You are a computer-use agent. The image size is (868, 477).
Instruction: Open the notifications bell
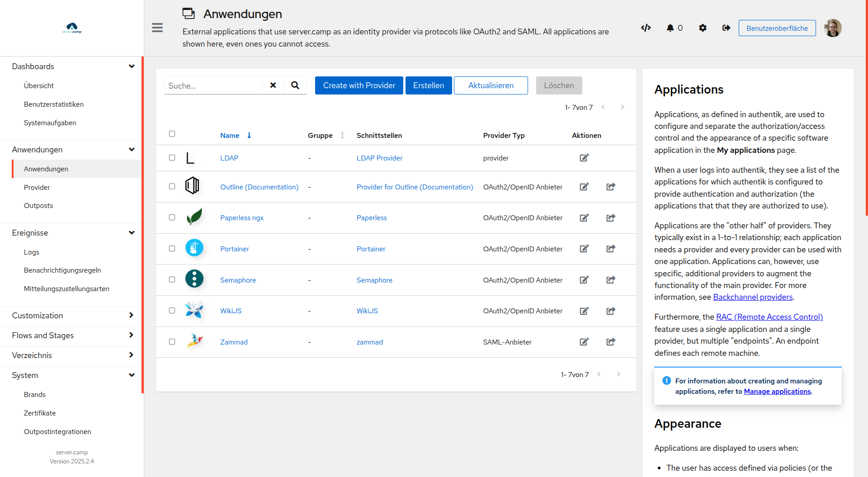pos(670,28)
